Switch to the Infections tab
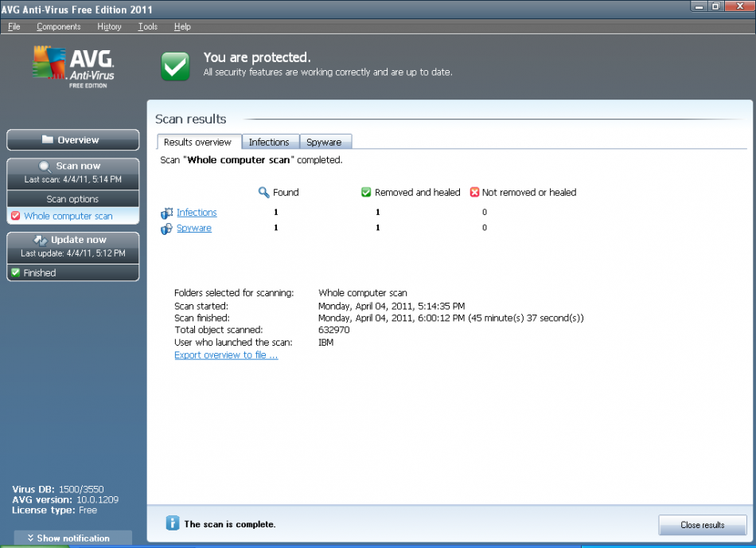Screen dimensions: 756x548 269,142
